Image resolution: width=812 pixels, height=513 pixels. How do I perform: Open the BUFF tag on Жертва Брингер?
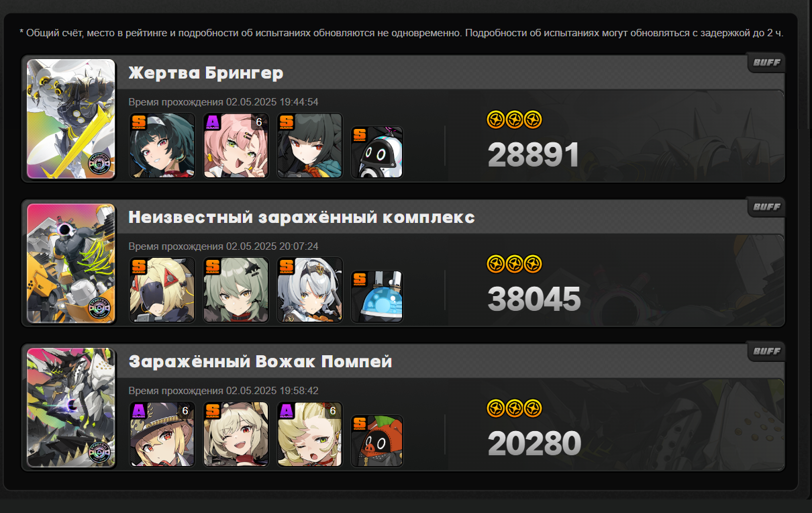pos(766,62)
